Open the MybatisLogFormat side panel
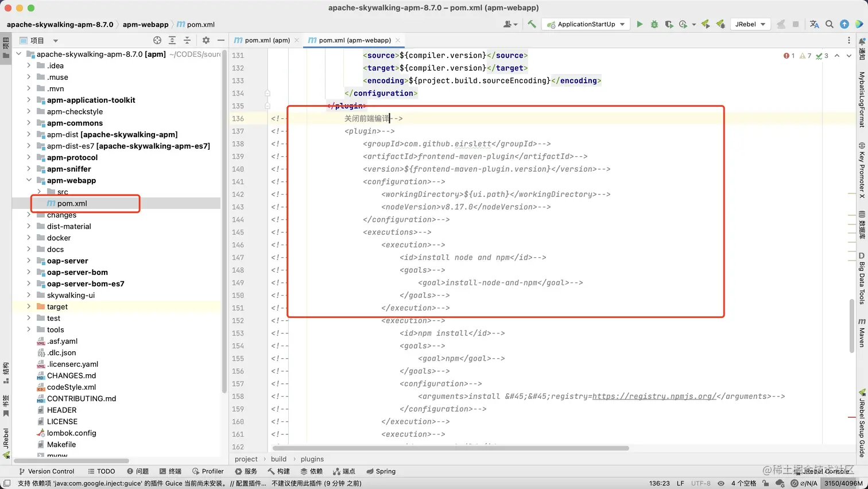The height and width of the screenshot is (489, 868). 862,99
